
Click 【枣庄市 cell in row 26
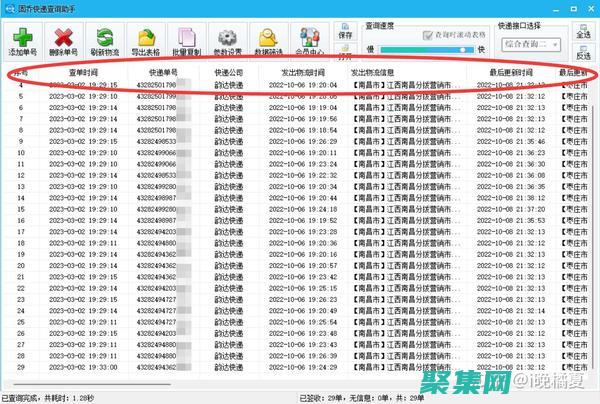pyautogui.click(x=574, y=333)
